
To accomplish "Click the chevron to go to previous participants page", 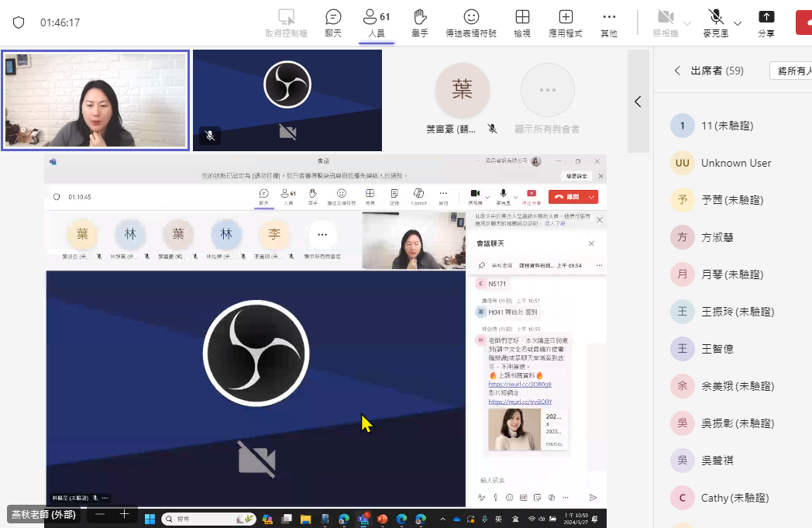I will pyautogui.click(x=638, y=102).
